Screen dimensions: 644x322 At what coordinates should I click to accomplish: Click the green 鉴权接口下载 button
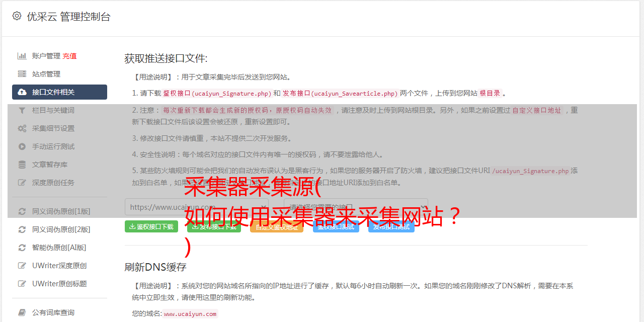coord(151,226)
